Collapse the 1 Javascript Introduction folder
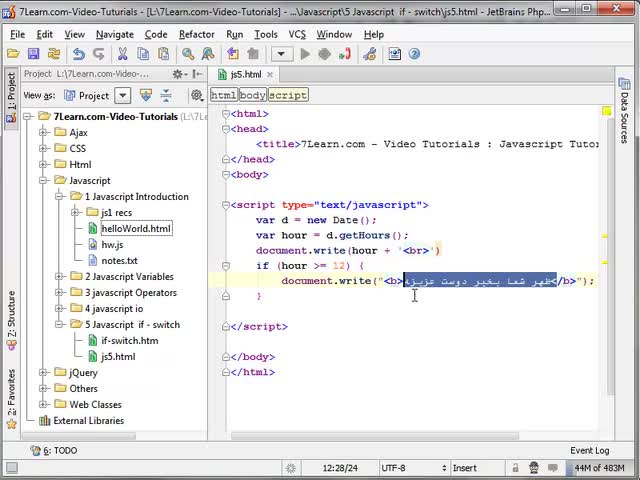 click(x=59, y=196)
